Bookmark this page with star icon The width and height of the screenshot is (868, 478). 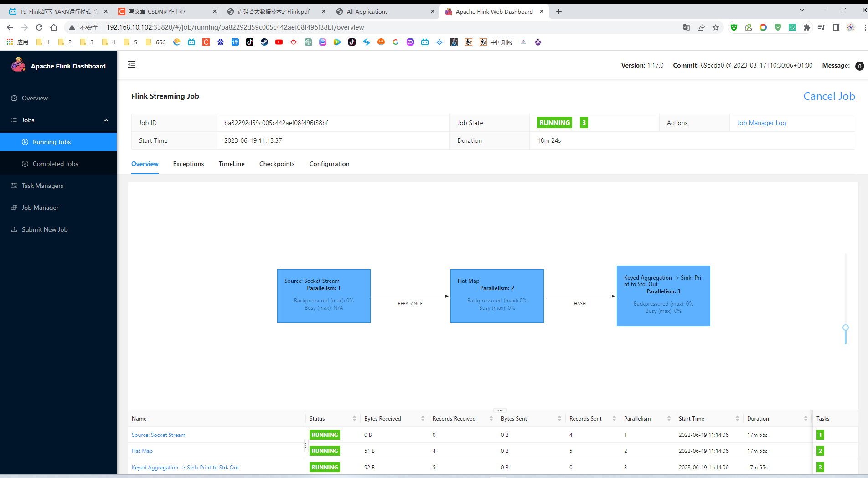[716, 27]
